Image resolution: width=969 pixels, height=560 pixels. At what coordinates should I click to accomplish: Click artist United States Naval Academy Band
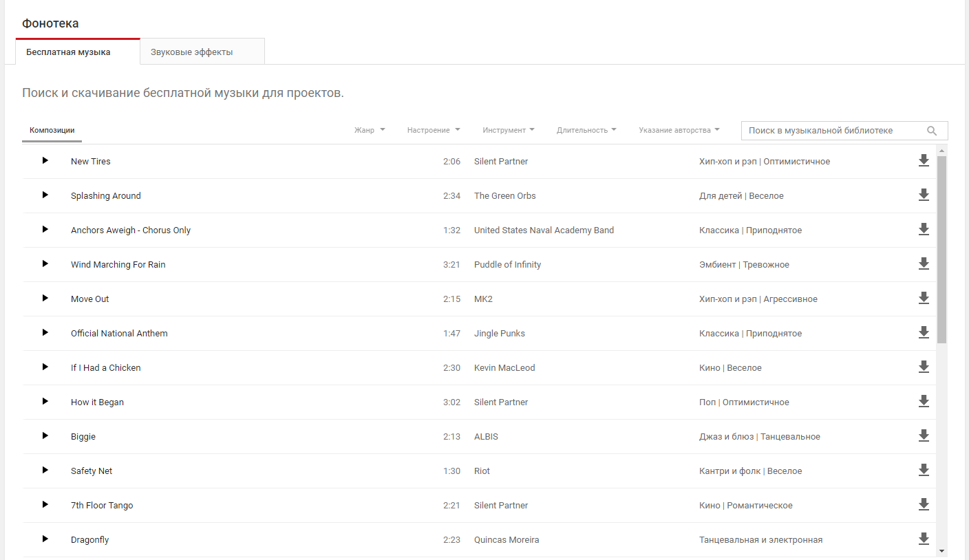(544, 230)
